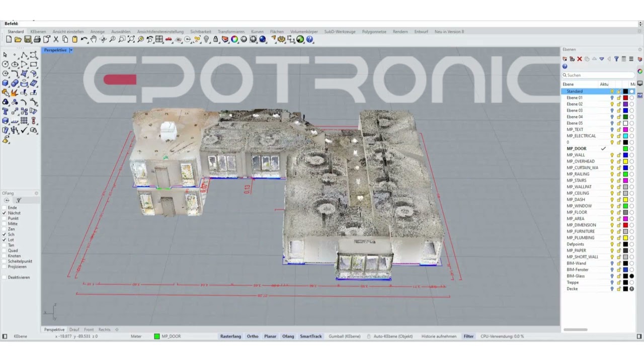Open the Meter units status field
Viewport: 644px width, 362px height.
136,336
